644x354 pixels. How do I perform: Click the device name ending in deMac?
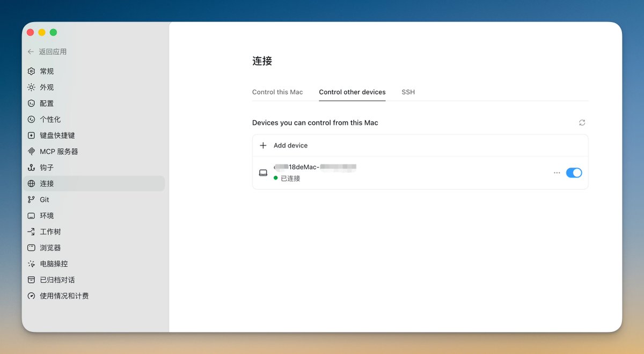(315, 167)
